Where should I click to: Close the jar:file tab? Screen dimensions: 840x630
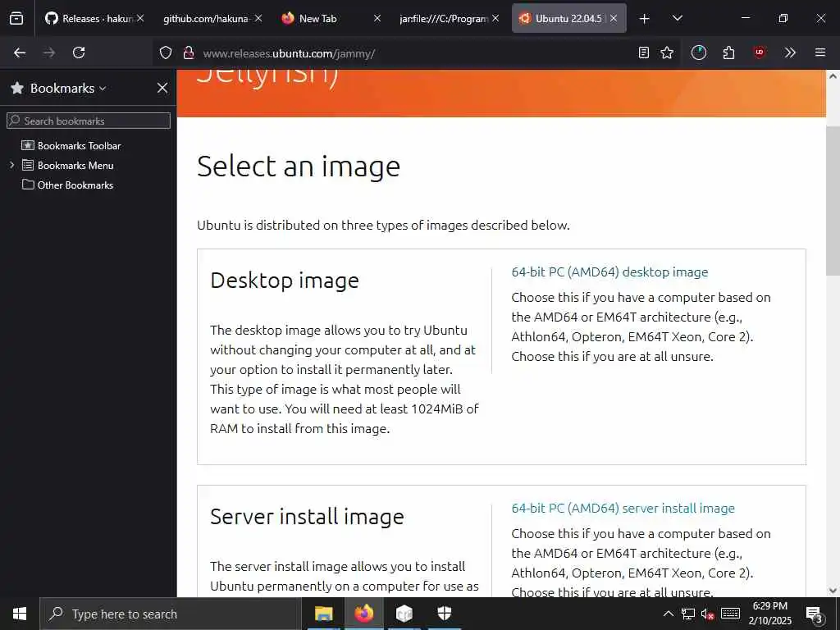point(495,18)
